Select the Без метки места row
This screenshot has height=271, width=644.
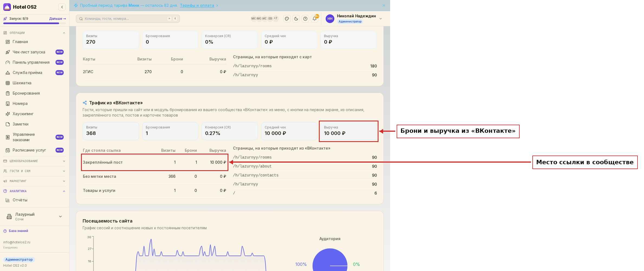tap(154, 176)
